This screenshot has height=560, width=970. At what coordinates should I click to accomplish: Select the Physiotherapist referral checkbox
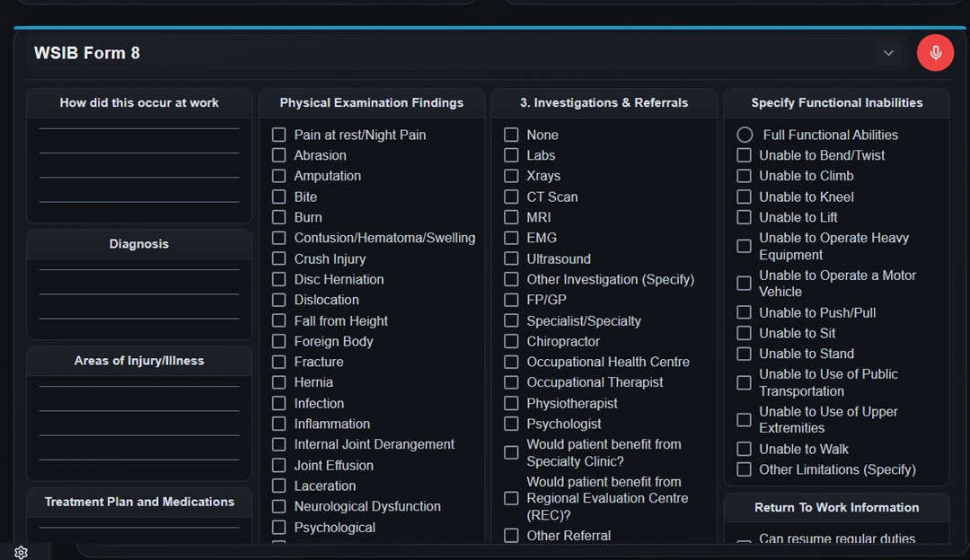click(511, 403)
